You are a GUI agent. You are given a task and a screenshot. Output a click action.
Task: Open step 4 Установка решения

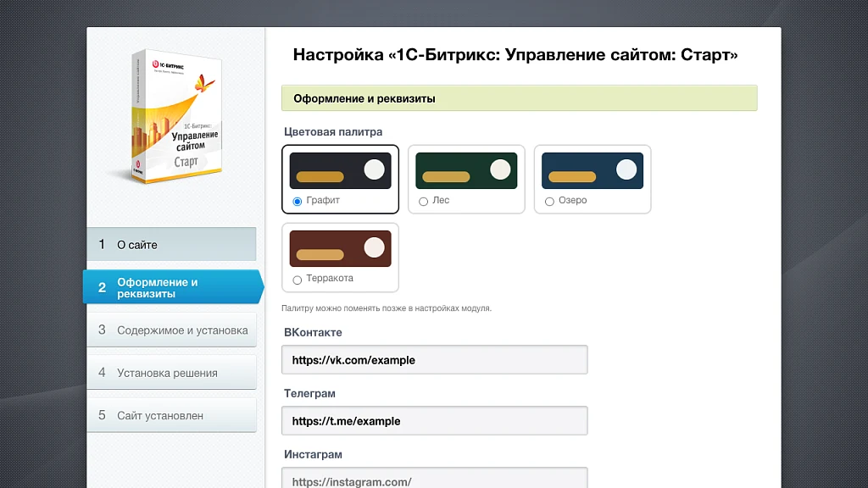click(171, 373)
